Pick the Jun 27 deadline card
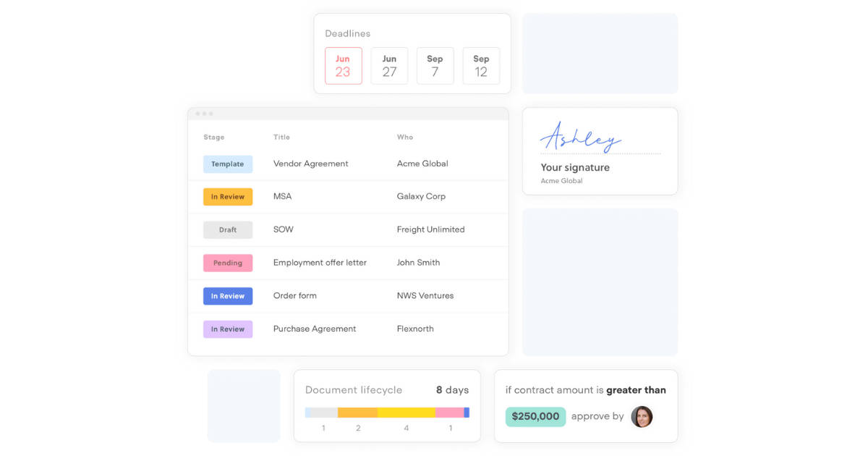The height and width of the screenshot is (456, 868). [x=389, y=66]
